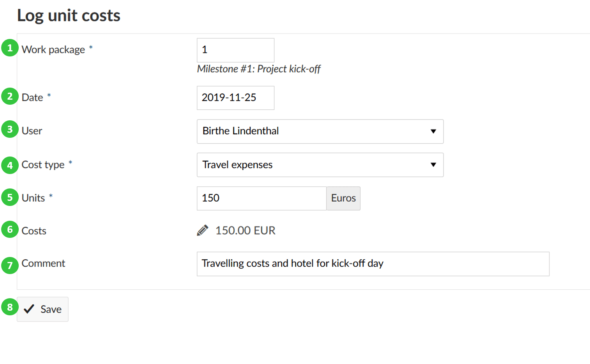Click the green circle numbered 5
The height and width of the screenshot is (364, 590).
pos(10,197)
